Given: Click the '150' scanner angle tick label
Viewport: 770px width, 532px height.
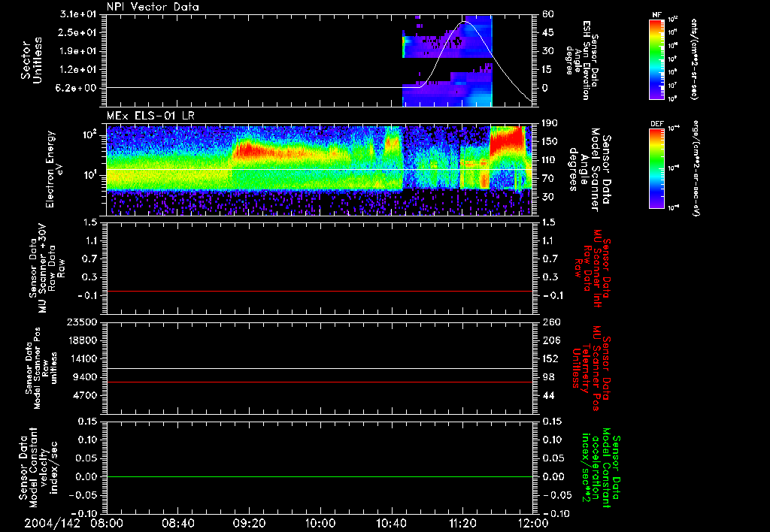Looking at the screenshot, I should click(551, 141).
